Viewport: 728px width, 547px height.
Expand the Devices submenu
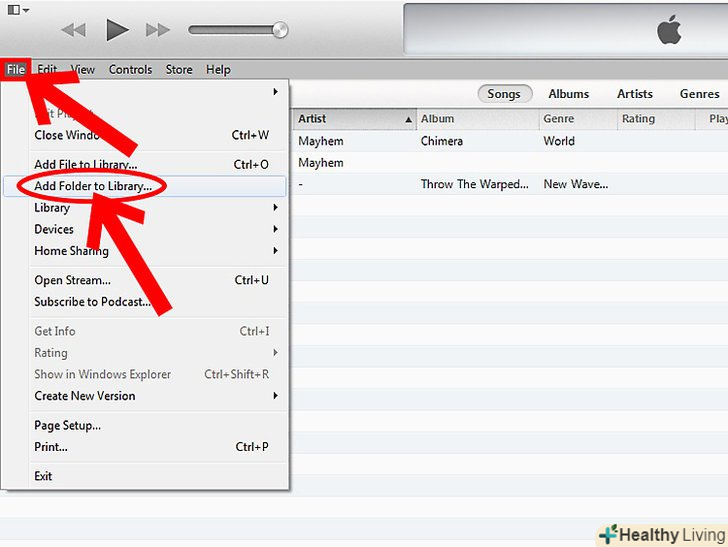(x=144, y=229)
